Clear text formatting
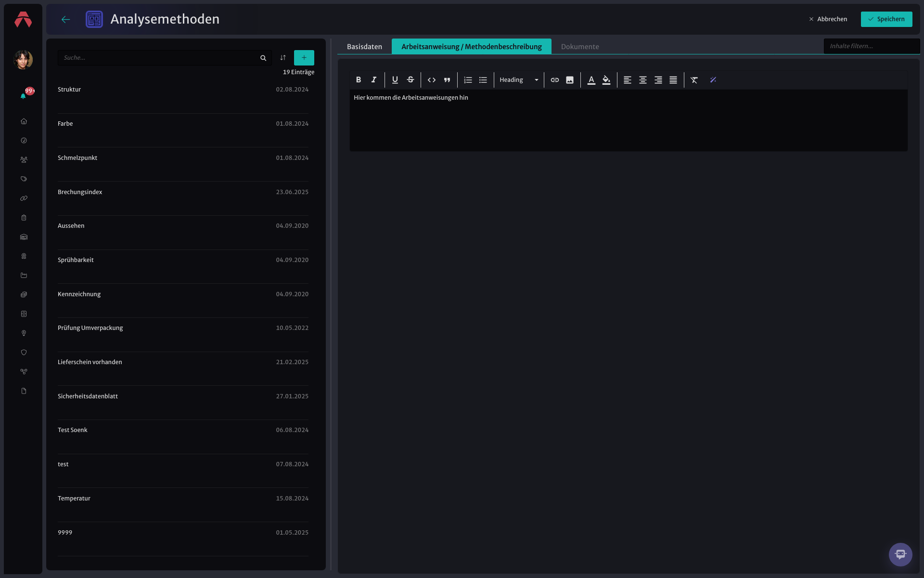Screen dimensions: 924x578 (694, 80)
